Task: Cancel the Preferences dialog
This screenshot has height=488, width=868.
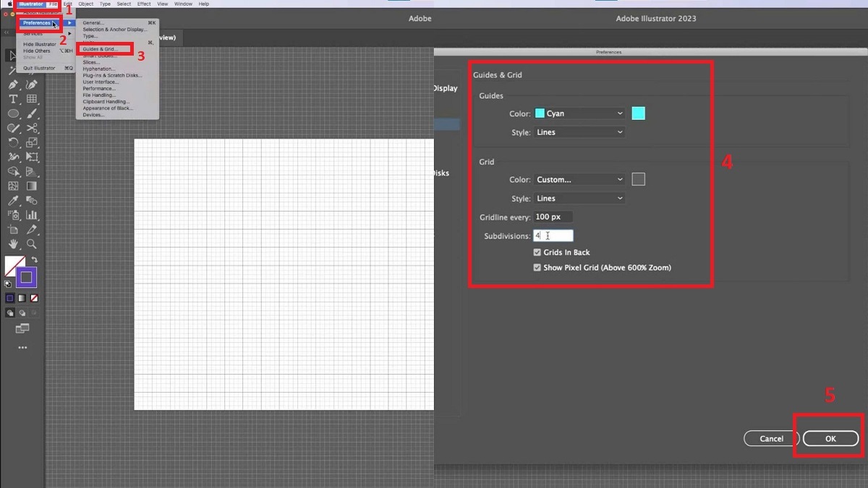Action: [771, 439]
